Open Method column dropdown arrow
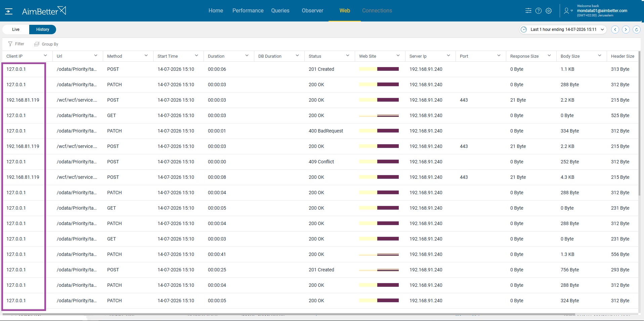 click(146, 56)
